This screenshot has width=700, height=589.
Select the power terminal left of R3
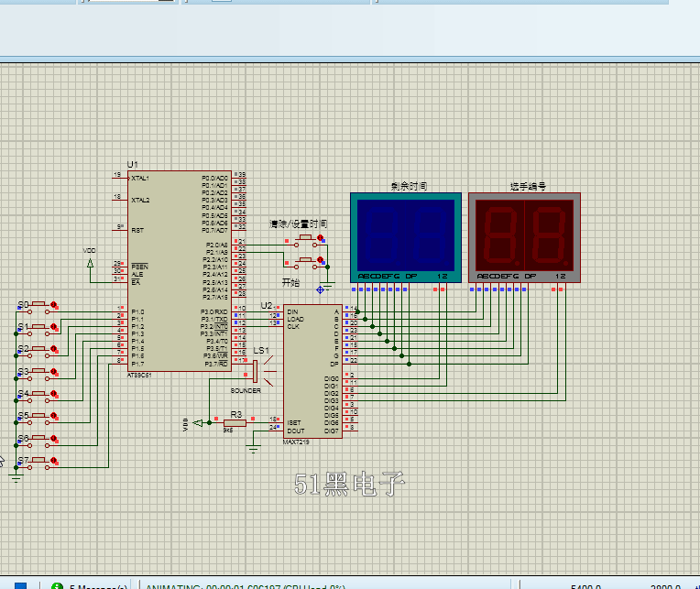pos(198,422)
